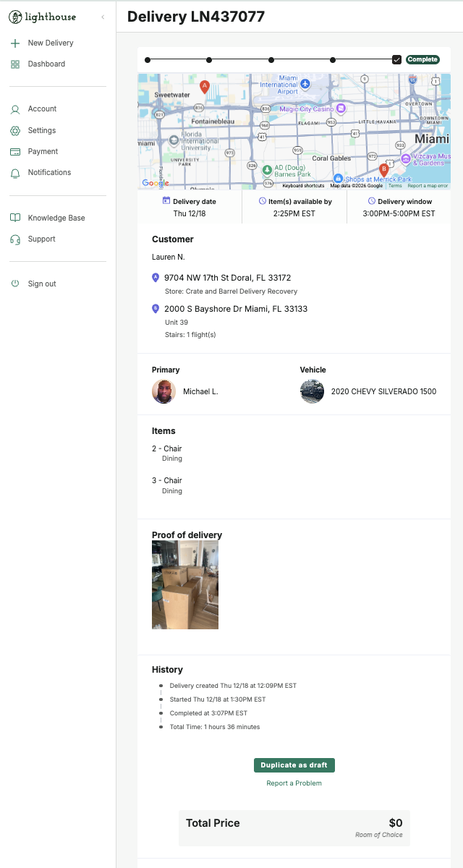Click the $0 total price value

click(x=396, y=823)
